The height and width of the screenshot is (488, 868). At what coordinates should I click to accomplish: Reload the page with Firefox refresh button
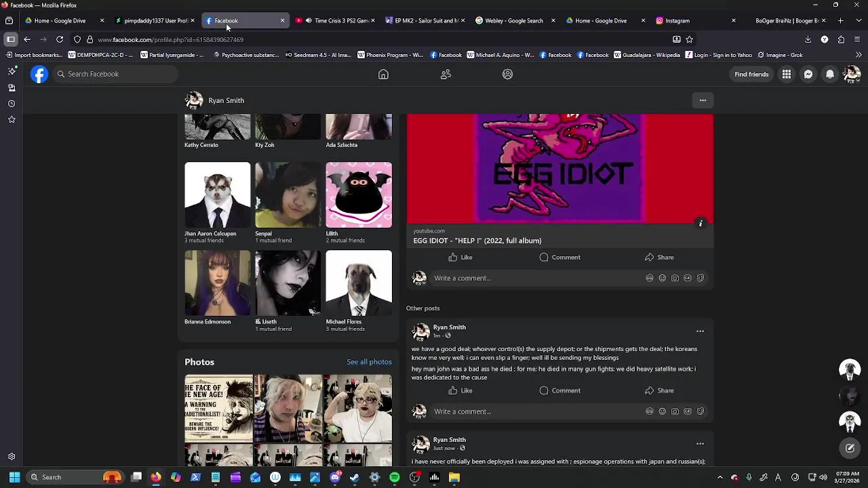(x=60, y=39)
